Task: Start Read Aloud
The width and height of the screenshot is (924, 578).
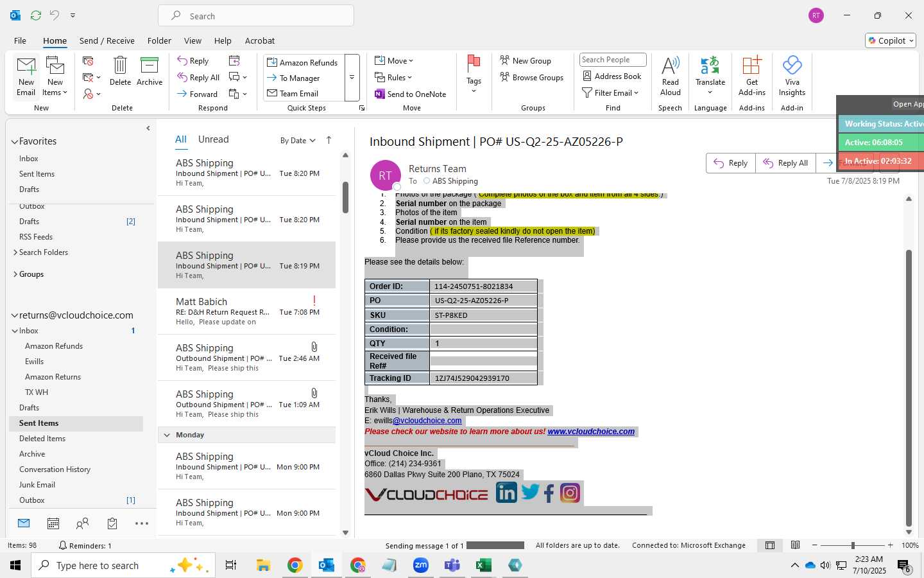Action: point(670,76)
